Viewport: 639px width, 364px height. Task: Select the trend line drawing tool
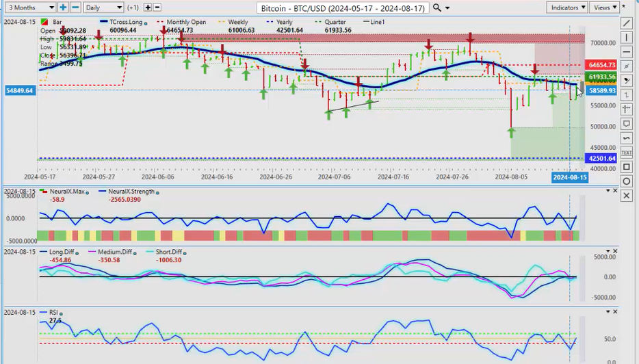627,23
